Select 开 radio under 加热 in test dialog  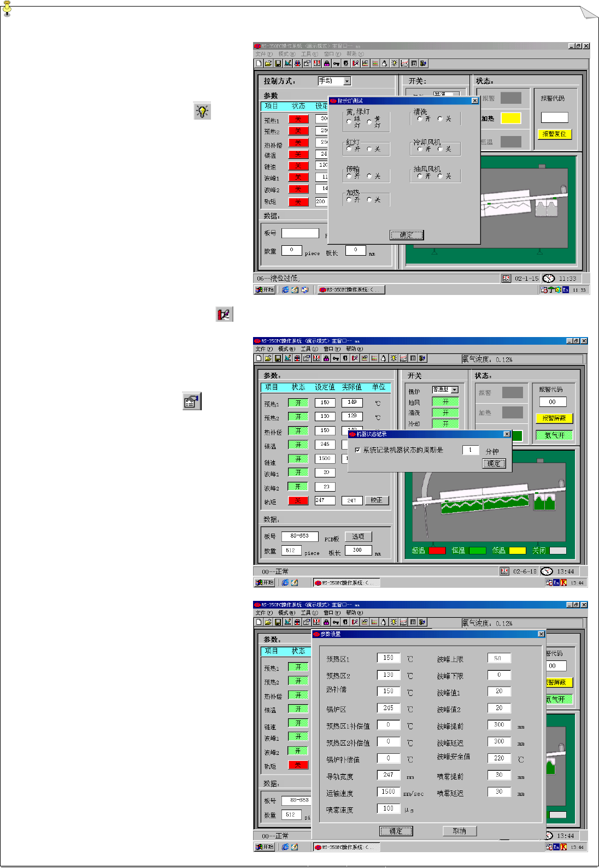pos(349,200)
